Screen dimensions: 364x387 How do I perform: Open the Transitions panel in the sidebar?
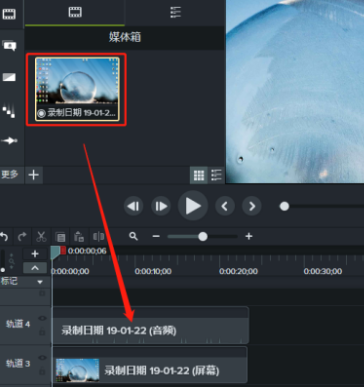(9, 77)
